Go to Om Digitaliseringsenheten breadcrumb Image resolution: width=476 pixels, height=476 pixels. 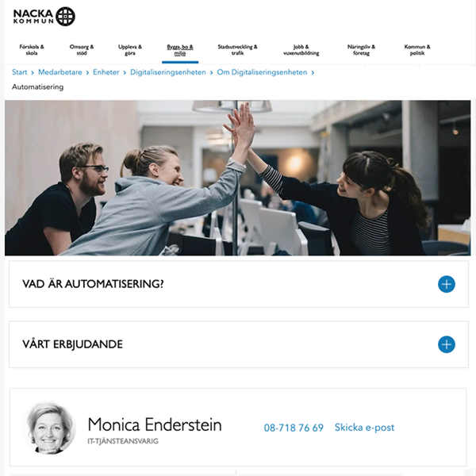coord(262,72)
